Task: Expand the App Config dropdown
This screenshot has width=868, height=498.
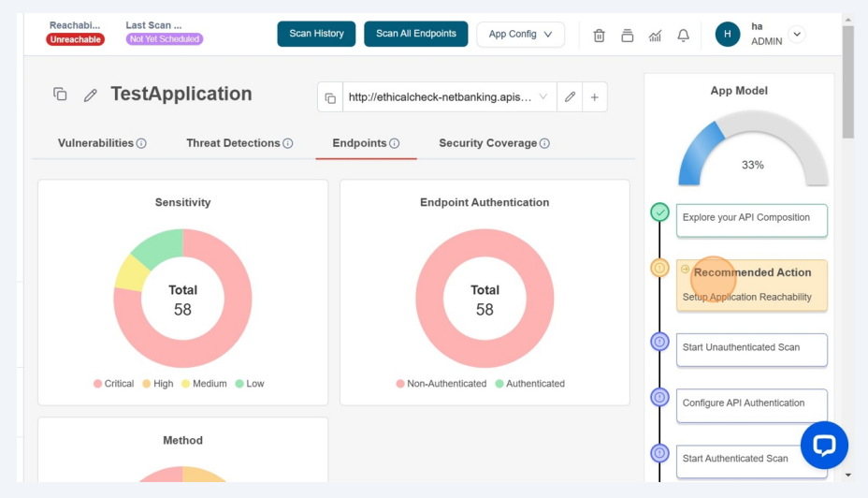Action: click(x=520, y=35)
